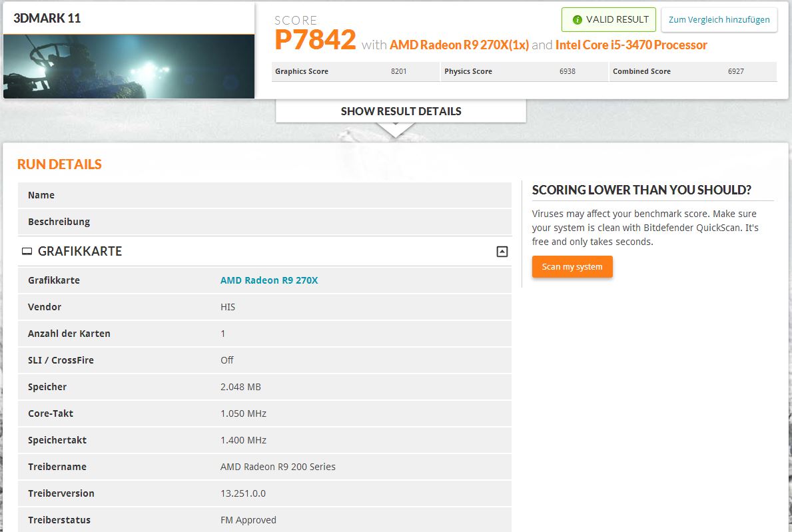
Task: Add result via Zum Vergleich hinzufügen
Action: click(719, 20)
